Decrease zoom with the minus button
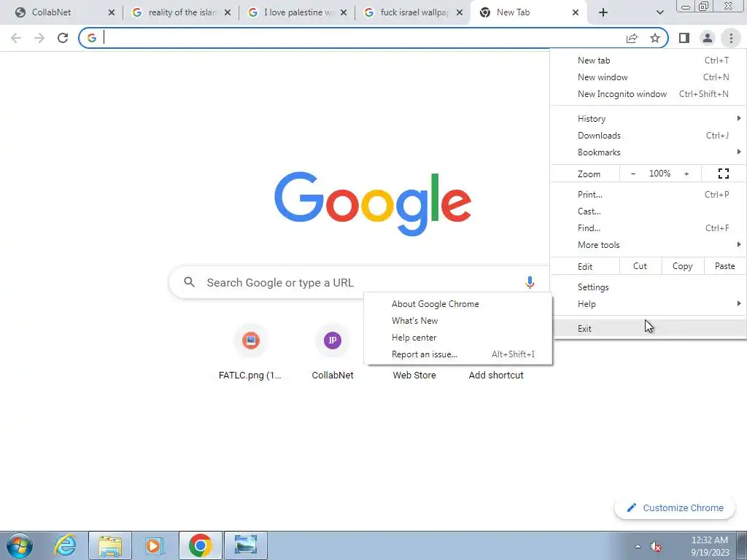 point(633,174)
